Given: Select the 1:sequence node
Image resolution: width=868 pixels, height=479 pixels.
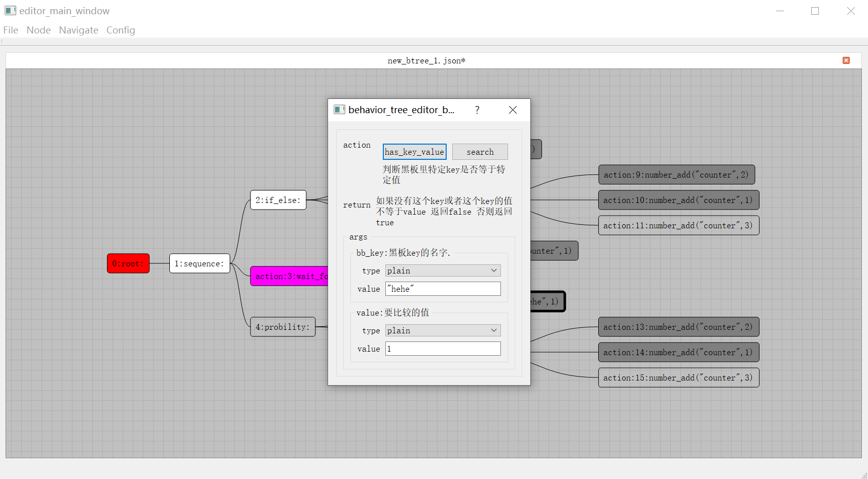Looking at the screenshot, I should 199,263.
